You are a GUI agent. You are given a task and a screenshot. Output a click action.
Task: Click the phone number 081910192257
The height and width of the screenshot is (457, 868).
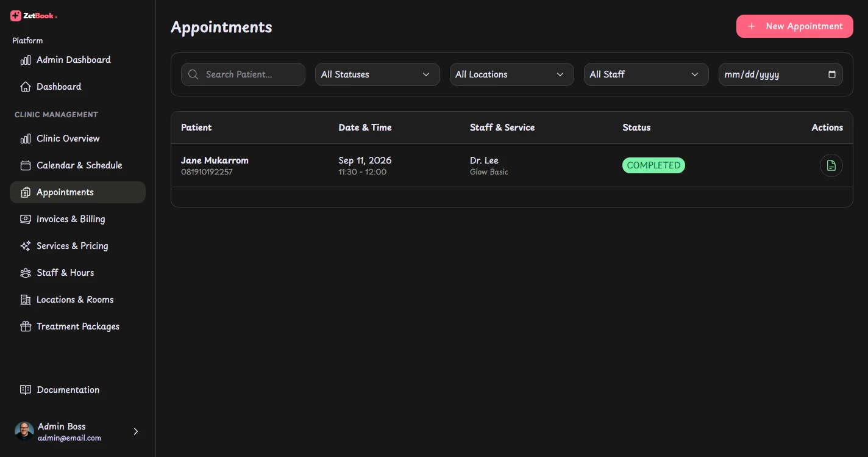[x=207, y=172]
